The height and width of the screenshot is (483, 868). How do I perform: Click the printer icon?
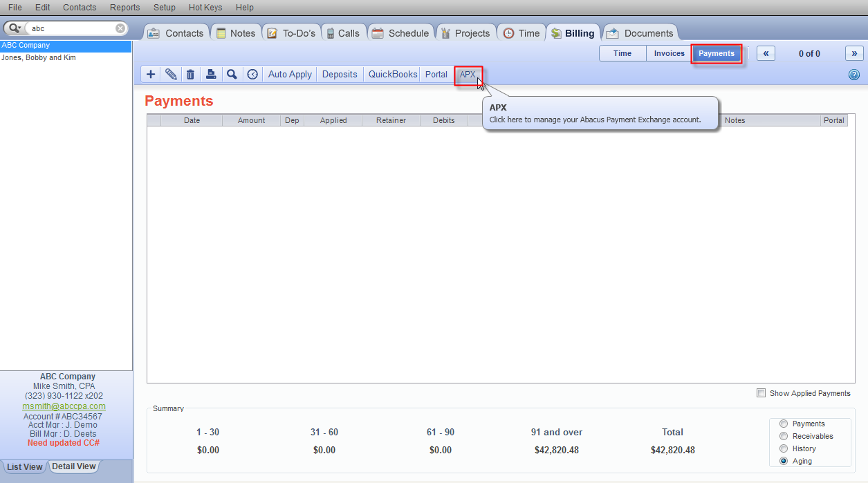(211, 74)
